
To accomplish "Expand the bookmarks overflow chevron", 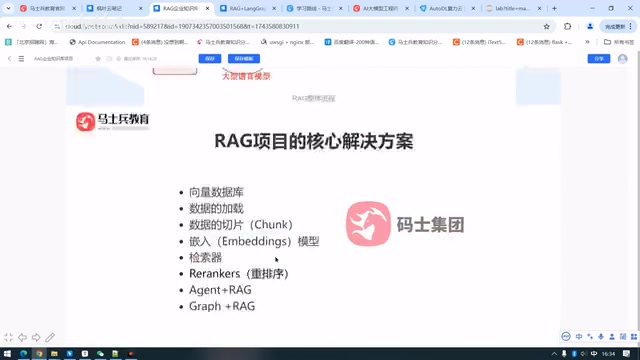I will point(587,42).
